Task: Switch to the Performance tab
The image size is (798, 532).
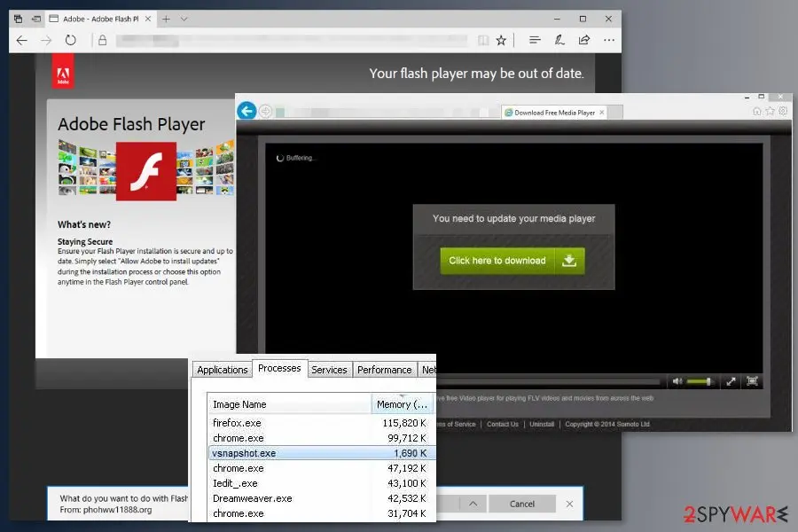Action: point(384,370)
